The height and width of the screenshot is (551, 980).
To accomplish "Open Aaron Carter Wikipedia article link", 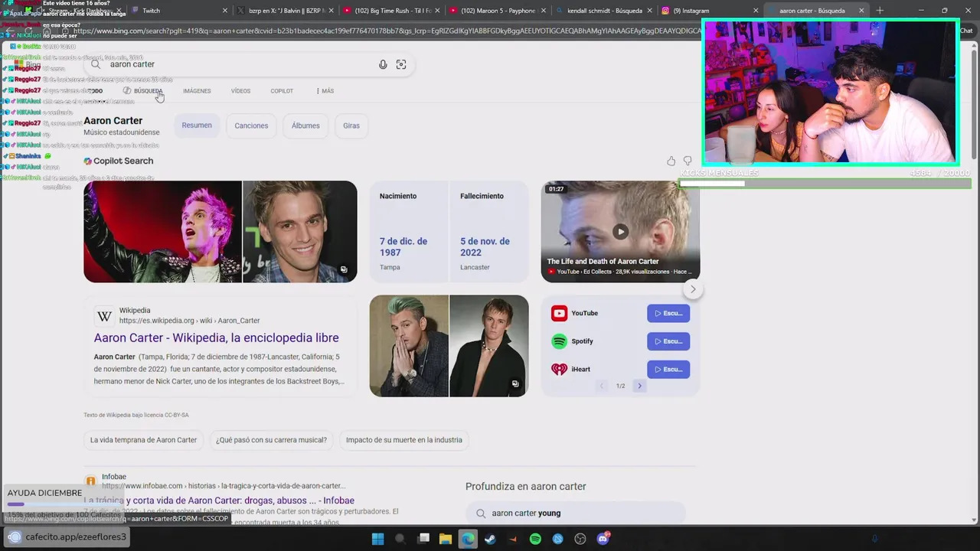I will [216, 337].
